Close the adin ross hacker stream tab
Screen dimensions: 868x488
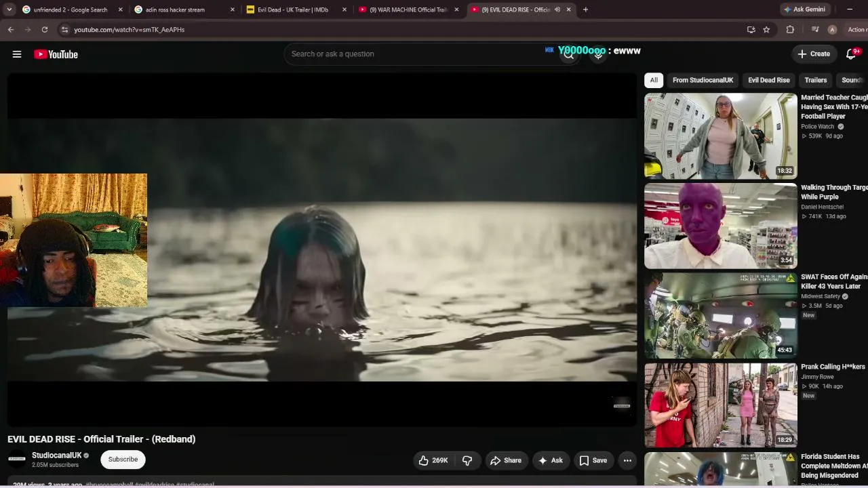[233, 9]
